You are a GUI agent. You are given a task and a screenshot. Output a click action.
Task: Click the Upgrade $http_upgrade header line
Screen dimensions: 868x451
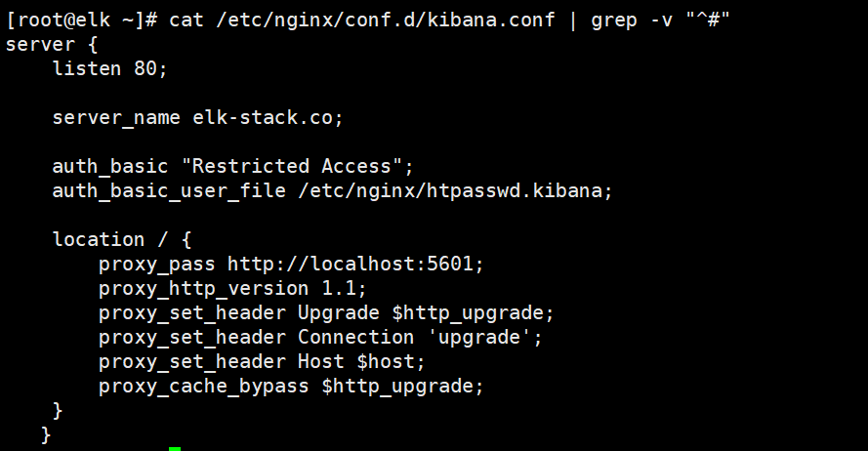(x=326, y=312)
